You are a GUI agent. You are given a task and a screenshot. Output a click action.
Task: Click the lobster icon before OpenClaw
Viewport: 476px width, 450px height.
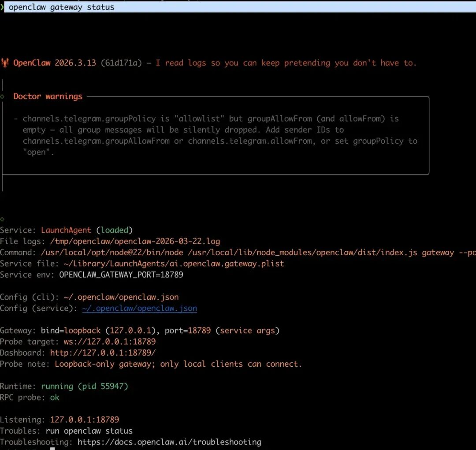click(x=5, y=63)
